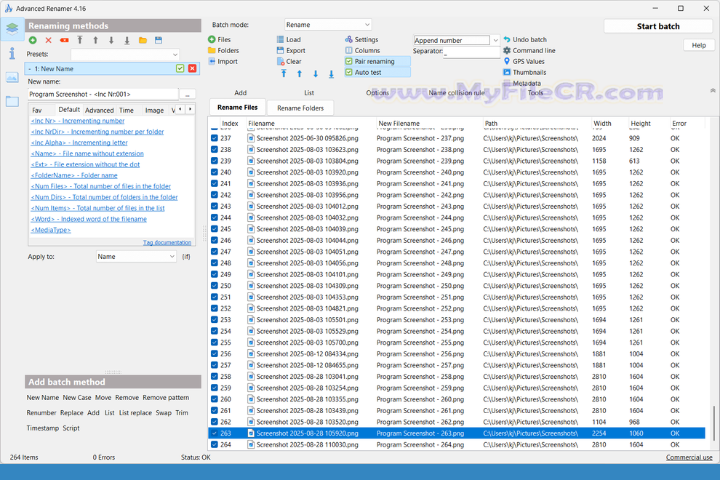Open the Columns configuration

[x=363, y=51]
